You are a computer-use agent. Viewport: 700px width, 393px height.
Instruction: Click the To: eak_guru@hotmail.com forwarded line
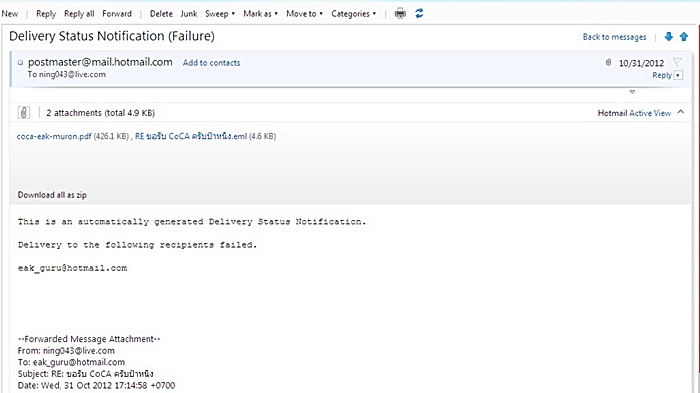coord(71,362)
